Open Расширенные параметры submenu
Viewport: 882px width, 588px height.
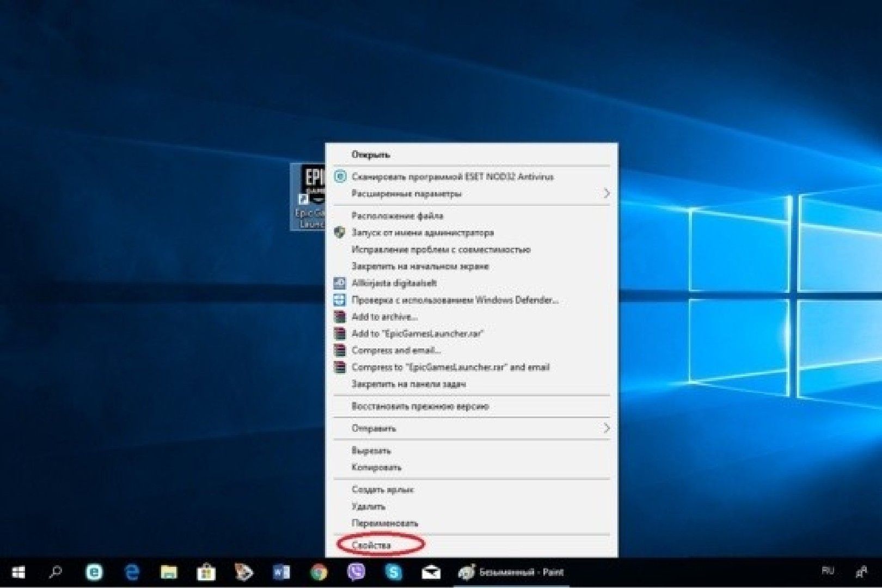pos(471,193)
